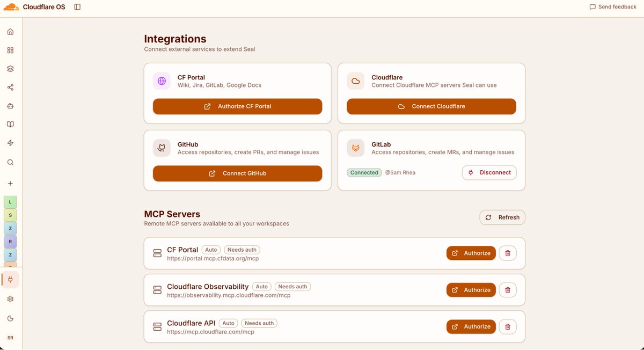Click the CF Portal globe card icon

click(x=162, y=81)
